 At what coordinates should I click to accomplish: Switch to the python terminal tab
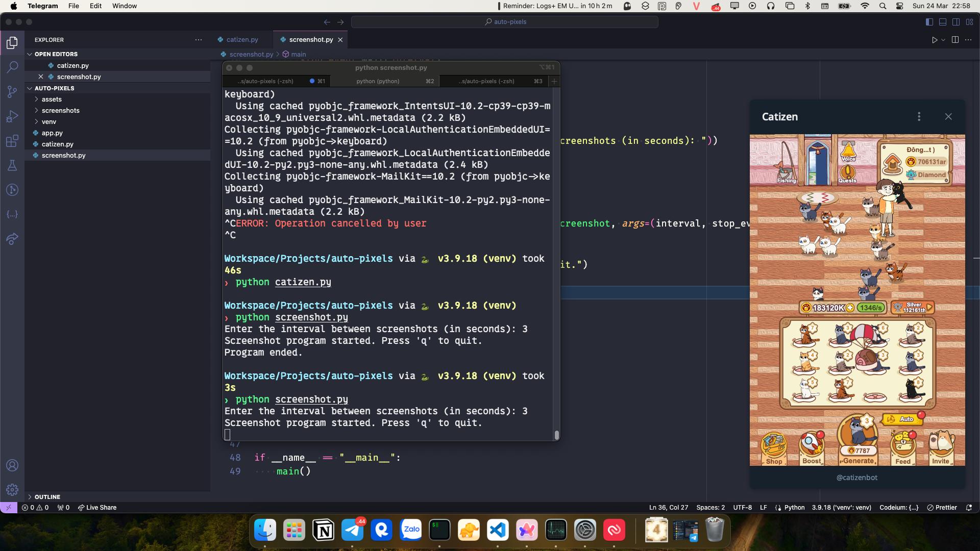[x=385, y=81]
